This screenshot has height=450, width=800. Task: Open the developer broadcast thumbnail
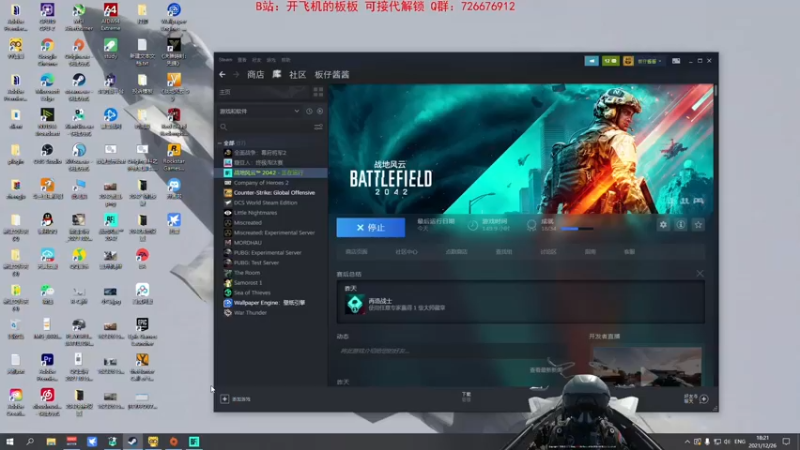646,366
